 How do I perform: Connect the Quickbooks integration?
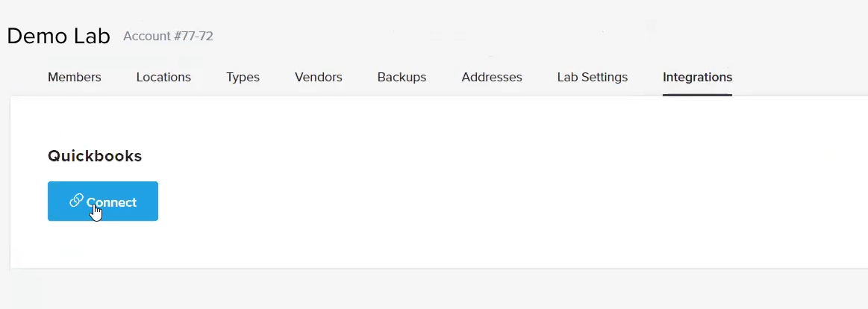click(103, 201)
